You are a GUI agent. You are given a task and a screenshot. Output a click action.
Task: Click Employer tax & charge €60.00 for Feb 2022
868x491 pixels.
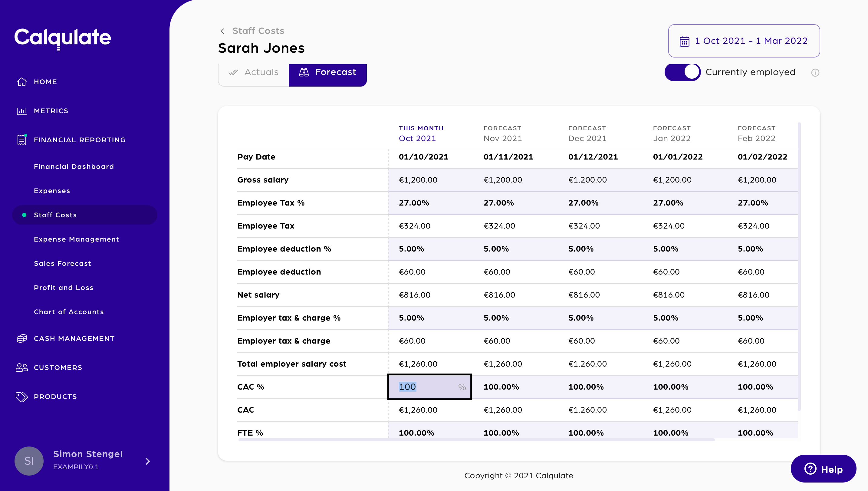click(x=751, y=341)
